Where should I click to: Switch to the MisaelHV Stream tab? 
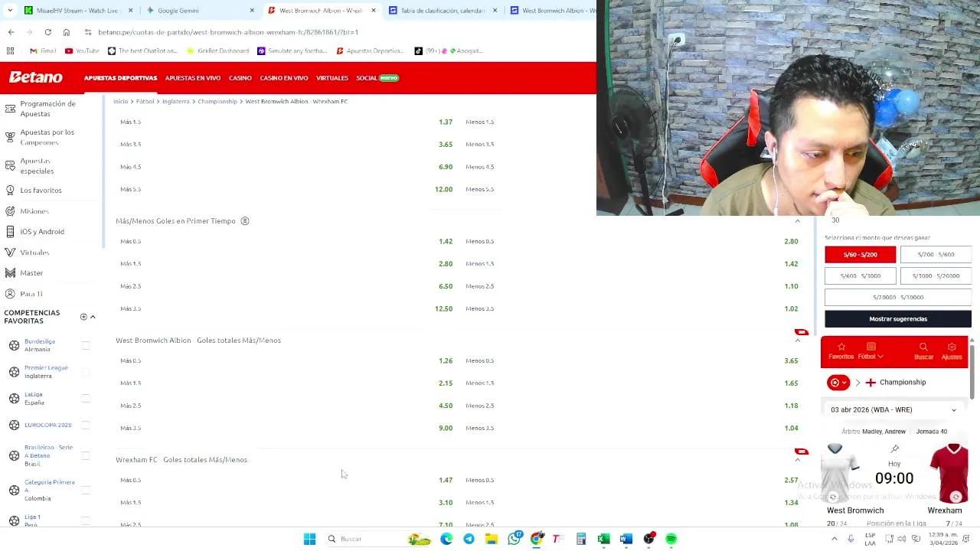(77, 11)
